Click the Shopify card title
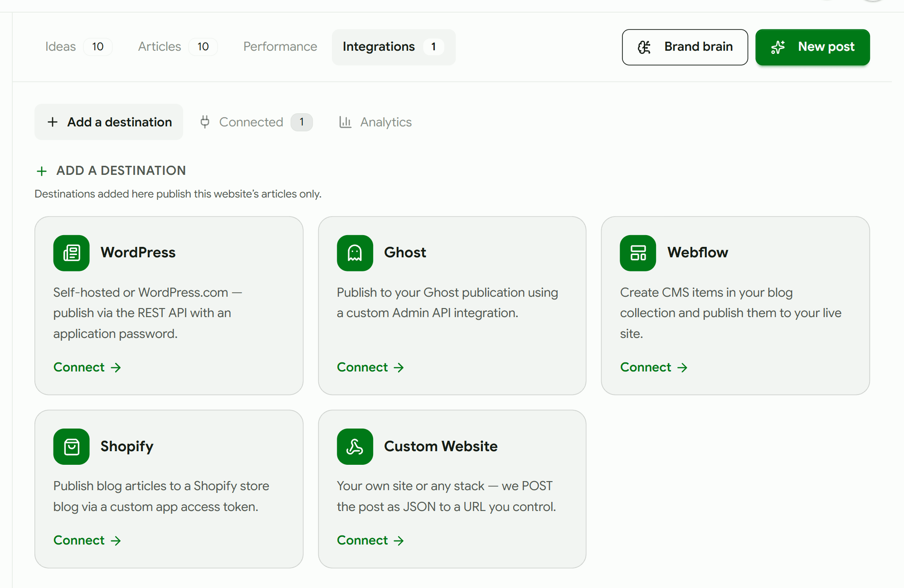The height and width of the screenshot is (588, 904). [127, 446]
